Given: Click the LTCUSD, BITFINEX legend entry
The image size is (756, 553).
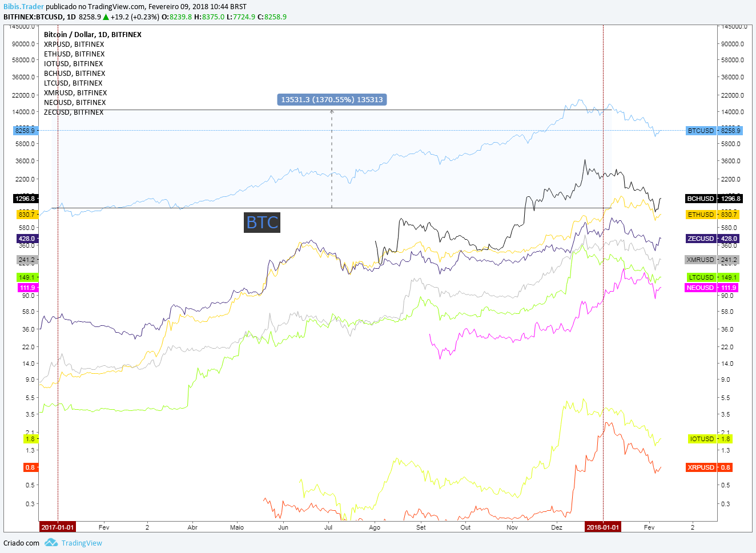Looking at the screenshot, I should tap(73, 83).
